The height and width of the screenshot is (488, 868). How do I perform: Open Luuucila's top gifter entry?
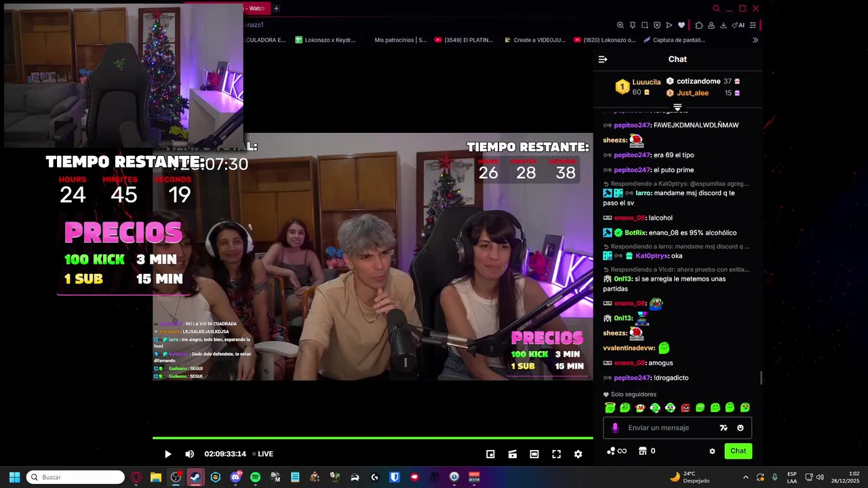[637, 87]
